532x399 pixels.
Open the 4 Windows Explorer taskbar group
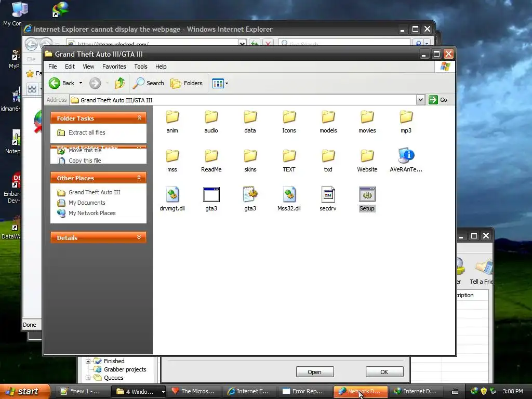click(139, 391)
